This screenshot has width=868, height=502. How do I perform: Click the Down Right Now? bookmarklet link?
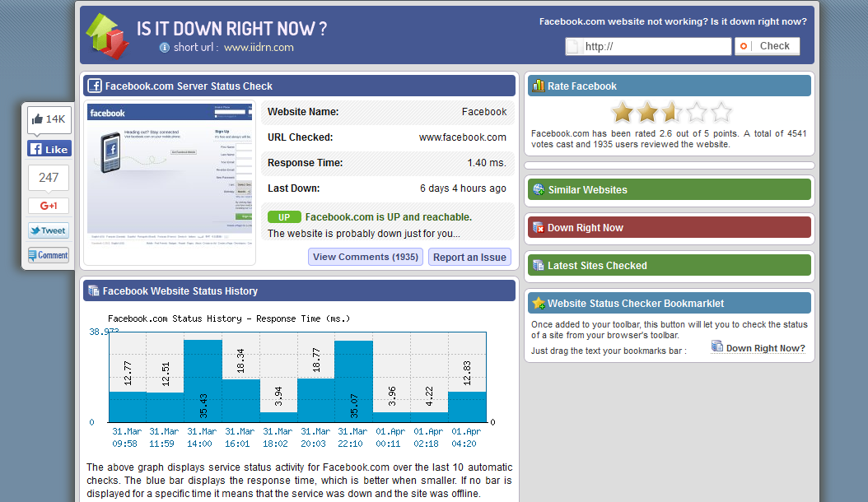765,348
